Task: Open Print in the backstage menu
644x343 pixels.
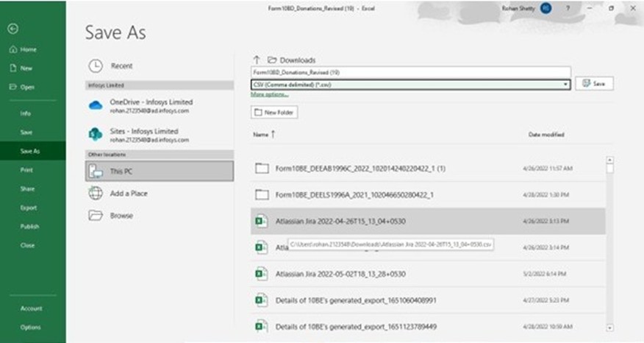Action: 26,170
